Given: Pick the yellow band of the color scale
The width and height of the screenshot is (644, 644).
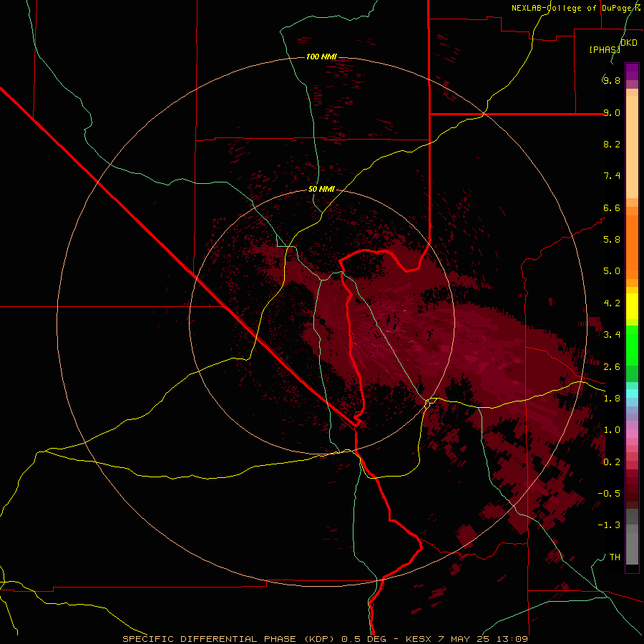Looking at the screenshot, I should [632, 306].
